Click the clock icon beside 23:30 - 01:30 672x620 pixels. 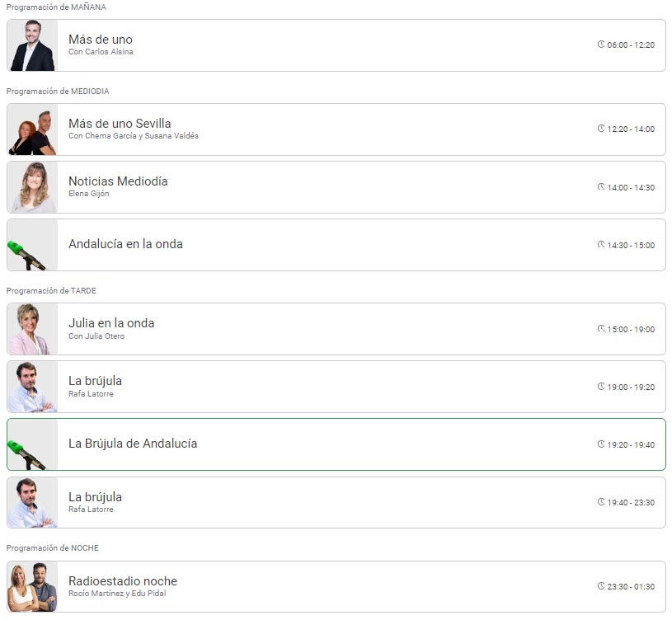coord(601,586)
